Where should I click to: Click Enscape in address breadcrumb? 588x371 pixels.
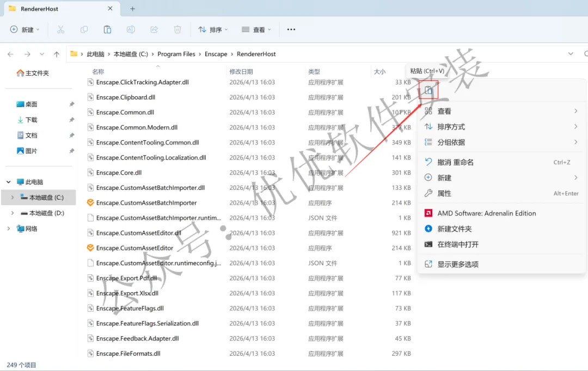tap(216, 54)
